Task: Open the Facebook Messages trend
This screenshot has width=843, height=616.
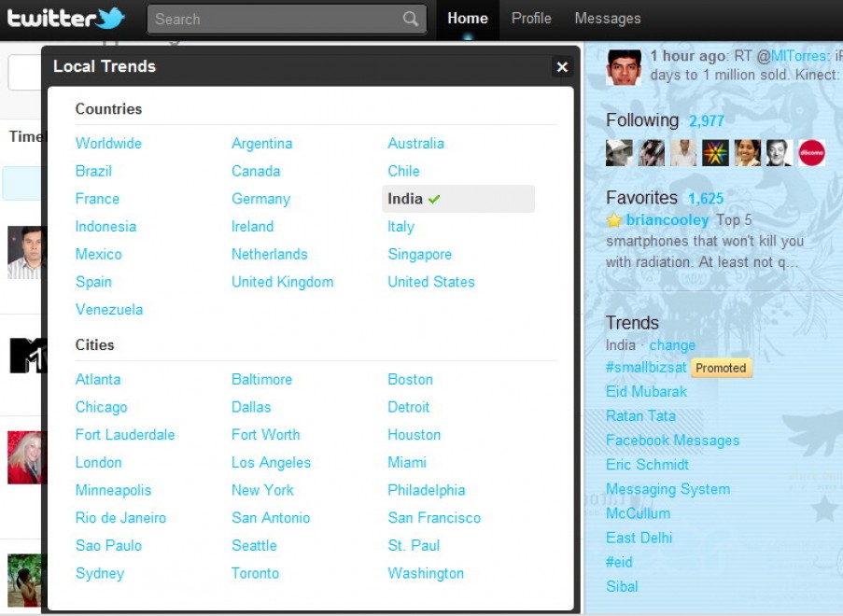Action: point(672,441)
